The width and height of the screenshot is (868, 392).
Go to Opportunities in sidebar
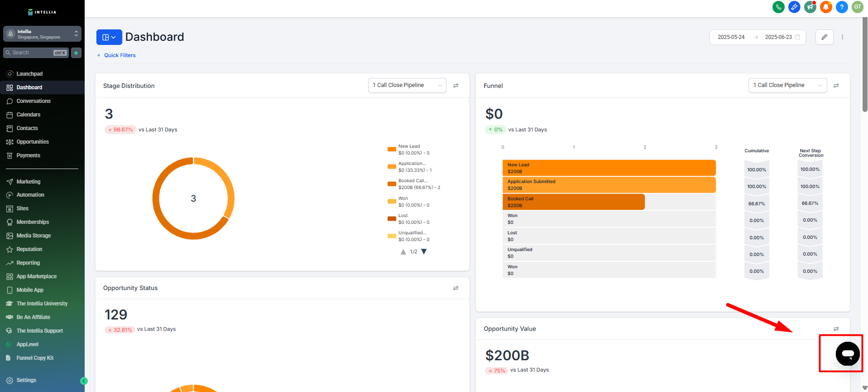click(x=33, y=142)
